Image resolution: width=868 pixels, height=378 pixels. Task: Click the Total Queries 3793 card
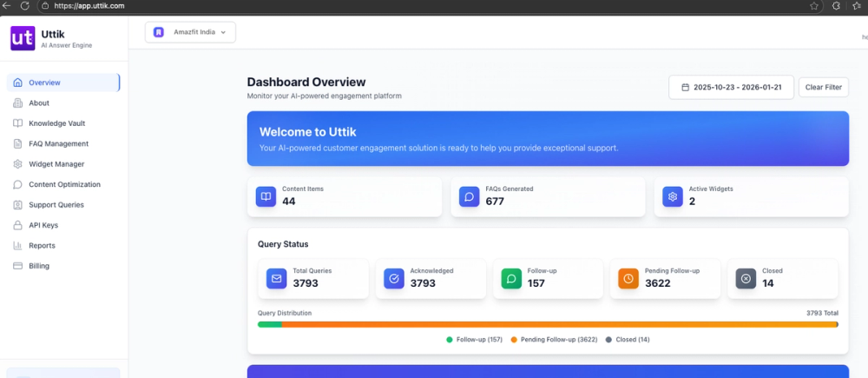[313, 279]
